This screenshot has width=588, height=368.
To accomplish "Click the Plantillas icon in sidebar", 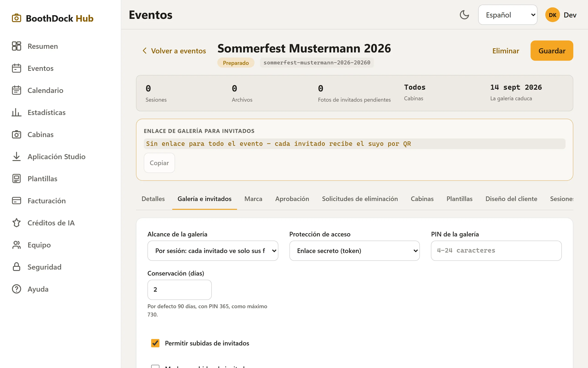I will [x=17, y=179].
